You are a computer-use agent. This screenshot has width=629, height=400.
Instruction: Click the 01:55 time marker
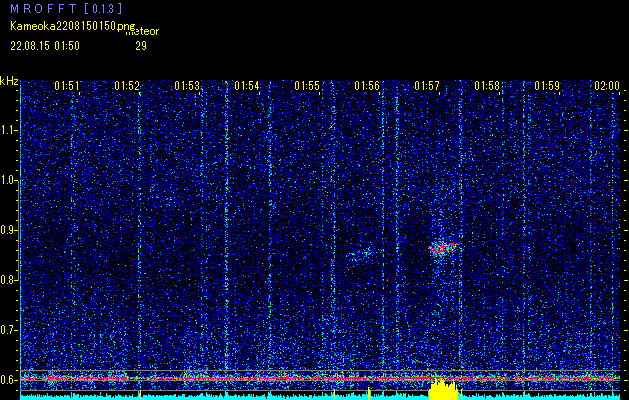click(x=307, y=85)
